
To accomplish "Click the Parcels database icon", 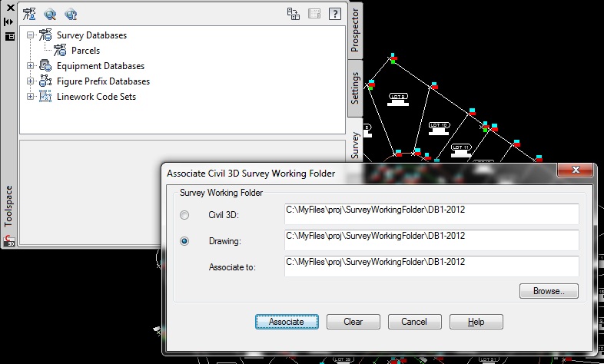I will [60, 50].
